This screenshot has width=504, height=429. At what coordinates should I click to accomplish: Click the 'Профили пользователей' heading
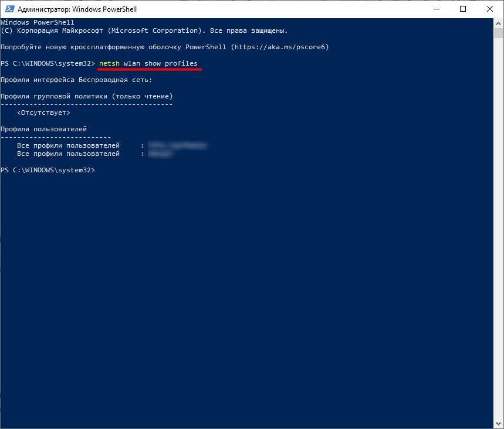click(x=44, y=129)
